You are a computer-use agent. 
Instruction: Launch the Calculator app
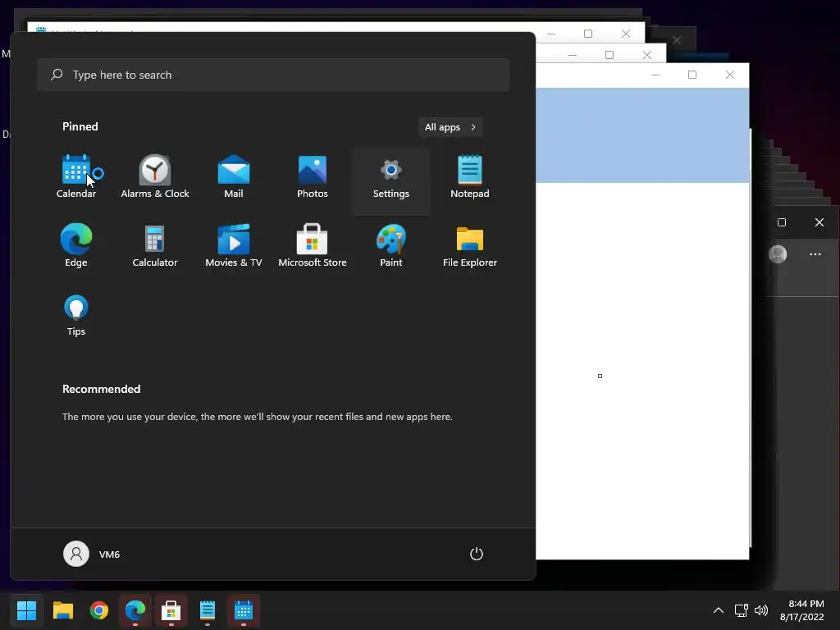(155, 246)
